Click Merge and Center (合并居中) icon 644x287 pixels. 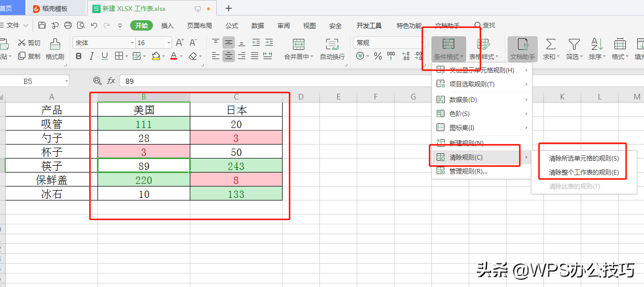(x=298, y=45)
